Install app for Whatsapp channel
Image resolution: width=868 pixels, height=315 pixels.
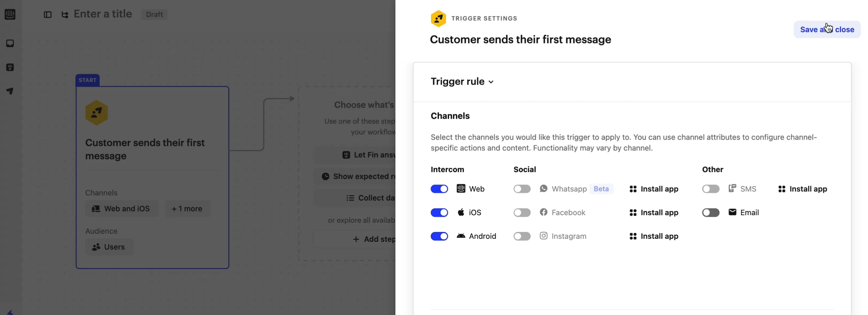pyautogui.click(x=654, y=189)
